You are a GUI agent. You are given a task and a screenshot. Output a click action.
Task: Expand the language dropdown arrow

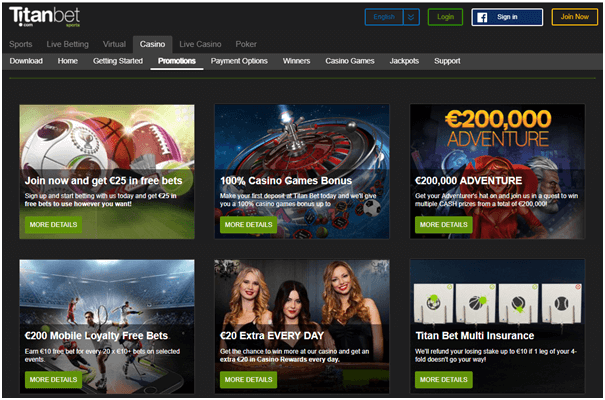pos(411,17)
